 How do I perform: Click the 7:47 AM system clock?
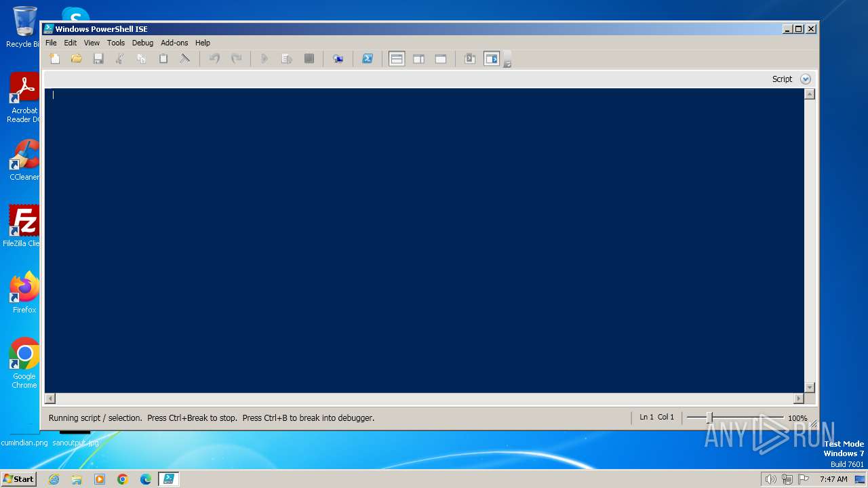click(833, 479)
